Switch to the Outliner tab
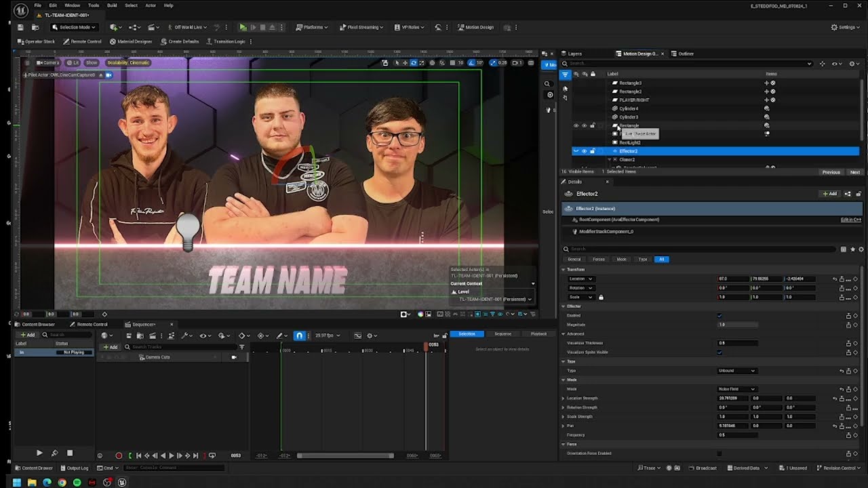The height and width of the screenshot is (488, 868). pyautogui.click(x=682, y=54)
